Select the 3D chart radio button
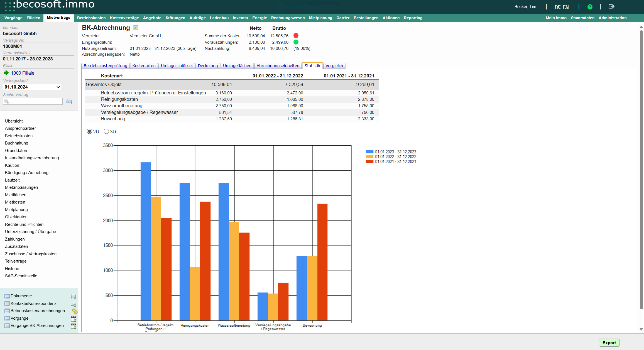 pyautogui.click(x=106, y=131)
